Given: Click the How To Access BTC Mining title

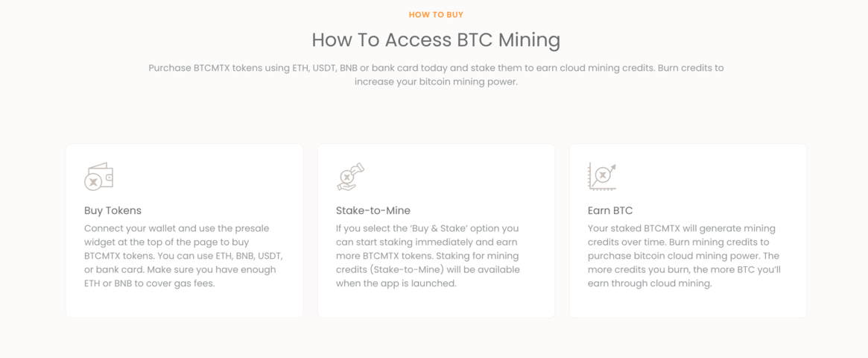Looking at the screenshot, I should pos(436,40).
